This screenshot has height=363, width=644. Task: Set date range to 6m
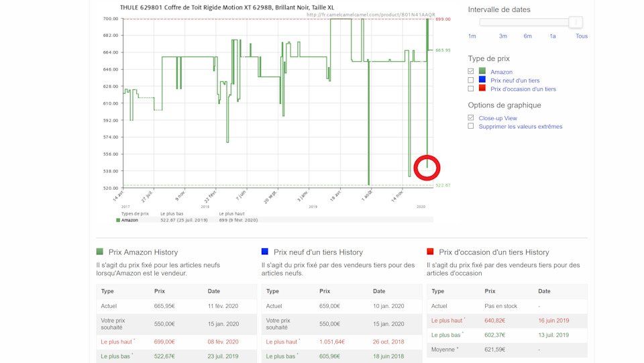[528, 36]
